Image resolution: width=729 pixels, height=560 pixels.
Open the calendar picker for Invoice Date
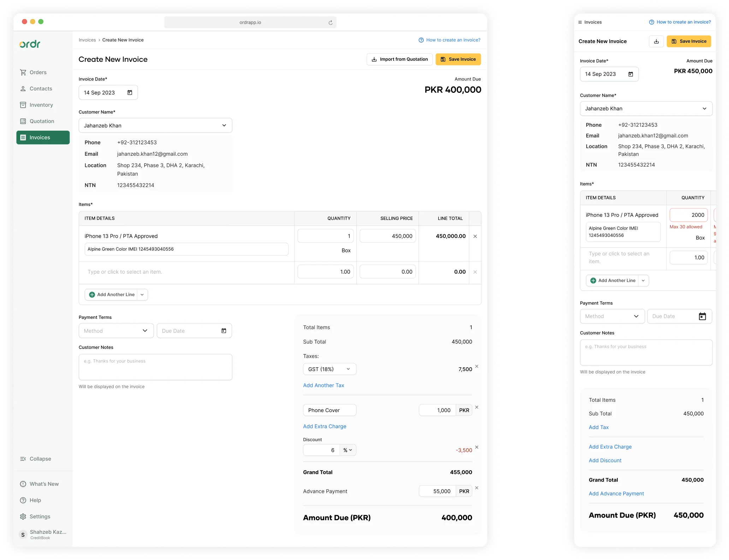point(130,92)
